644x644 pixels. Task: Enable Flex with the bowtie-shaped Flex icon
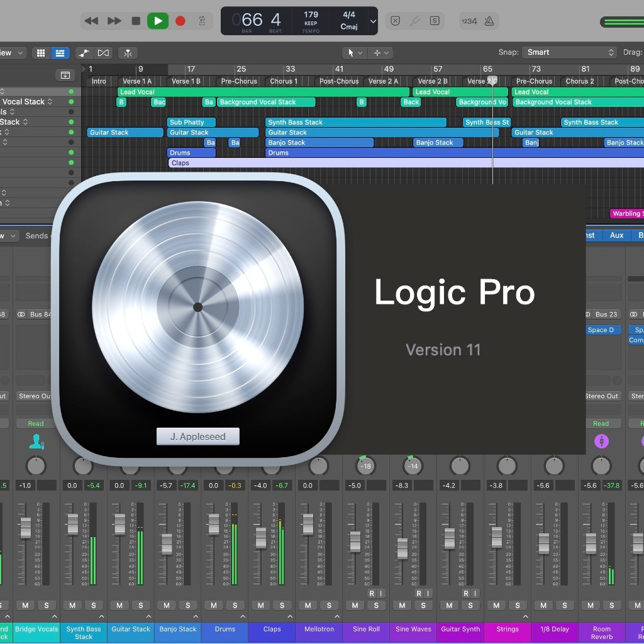tap(103, 53)
